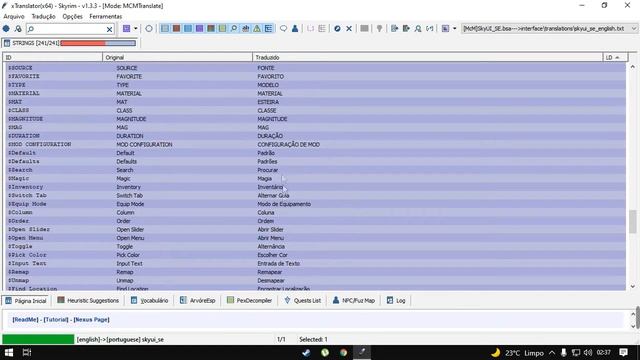Open the Nexus Page link
This screenshot has width=640, height=360.
point(91,320)
